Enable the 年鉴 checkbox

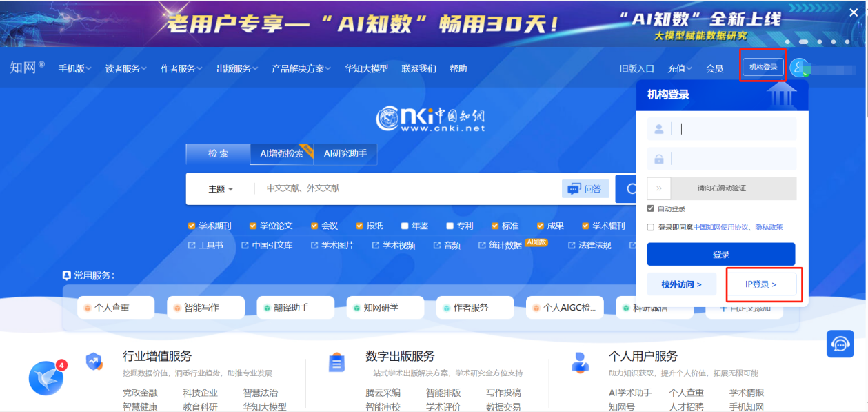point(405,226)
